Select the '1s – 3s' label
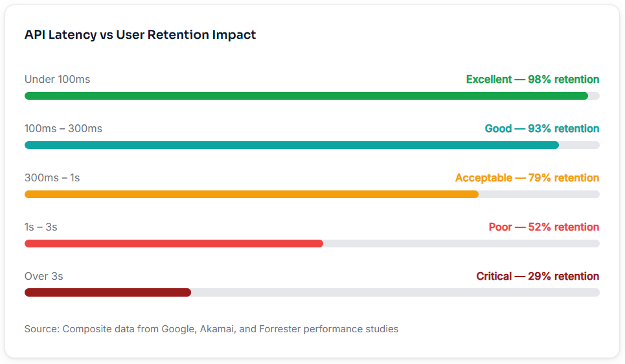Viewport: 625px width, 364px height. (x=41, y=227)
